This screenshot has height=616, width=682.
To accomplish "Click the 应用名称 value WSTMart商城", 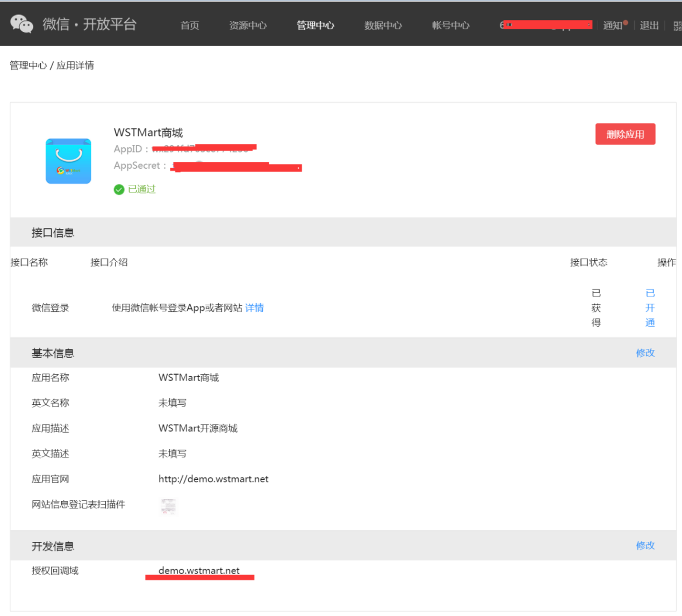I will (189, 378).
